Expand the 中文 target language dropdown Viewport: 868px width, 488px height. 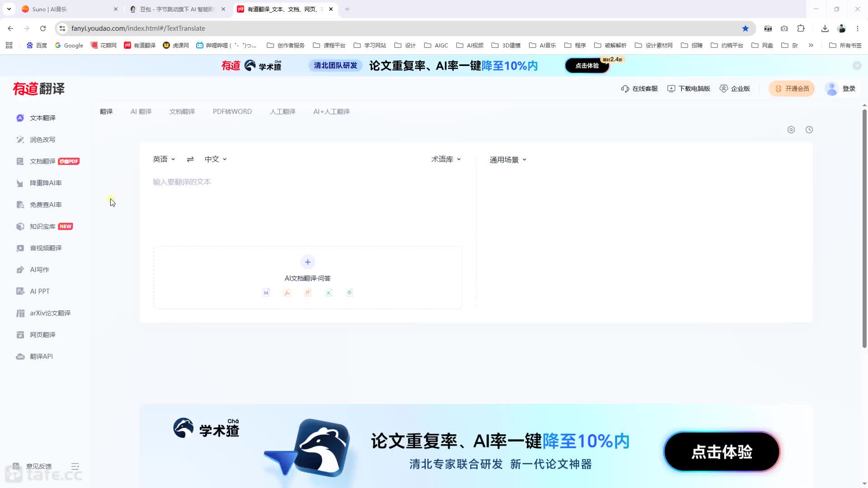point(216,159)
